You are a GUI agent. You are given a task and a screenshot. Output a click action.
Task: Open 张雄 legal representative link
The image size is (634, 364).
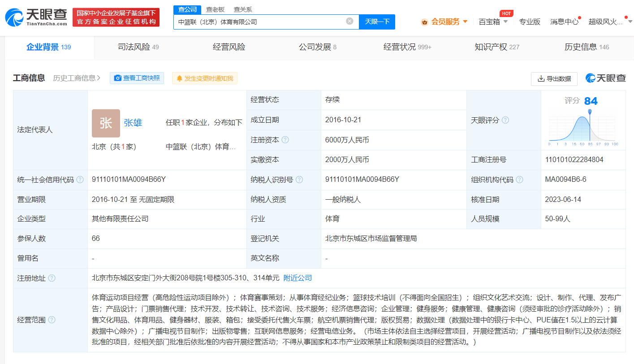[133, 123]
